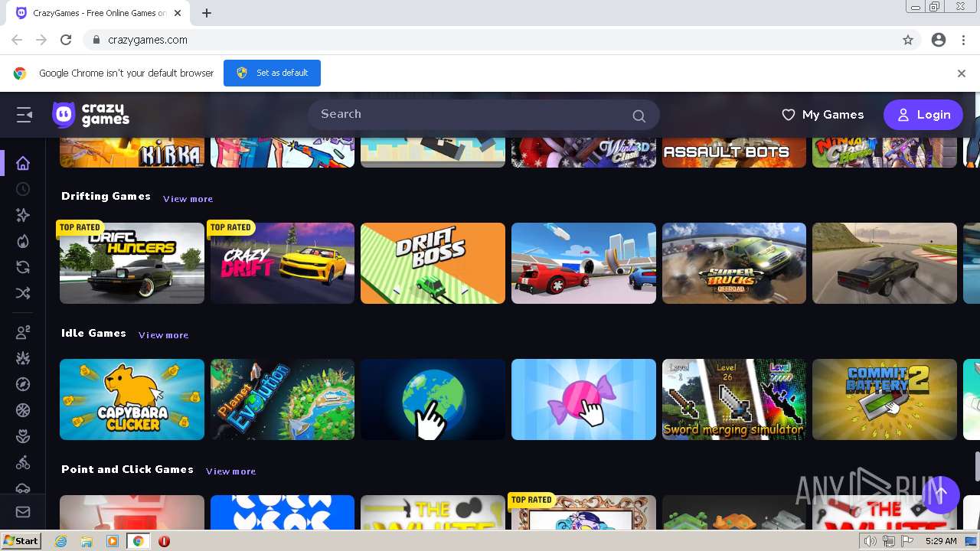View more Drifting Games
Viewport: 980px width, 551px height.
click(188, 199)
